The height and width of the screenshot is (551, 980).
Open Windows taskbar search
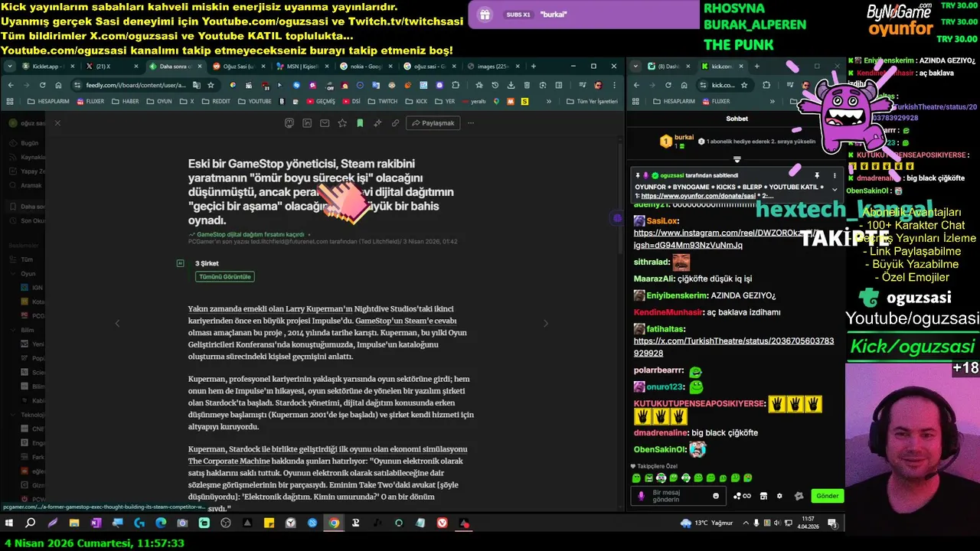[x=31, y=523]
